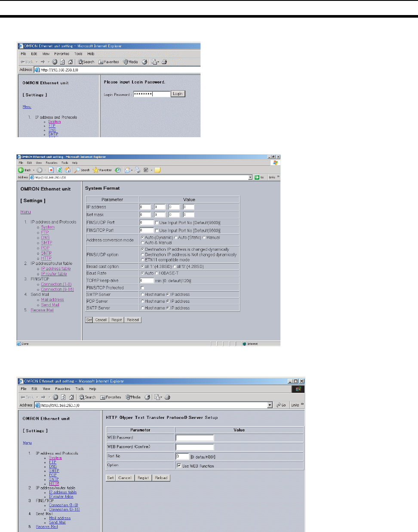Screen dimensions: 418x532
Task: Enable the FINS/TCP Protected checkbox
Action: pyautogui.click(x=143, y=288)
